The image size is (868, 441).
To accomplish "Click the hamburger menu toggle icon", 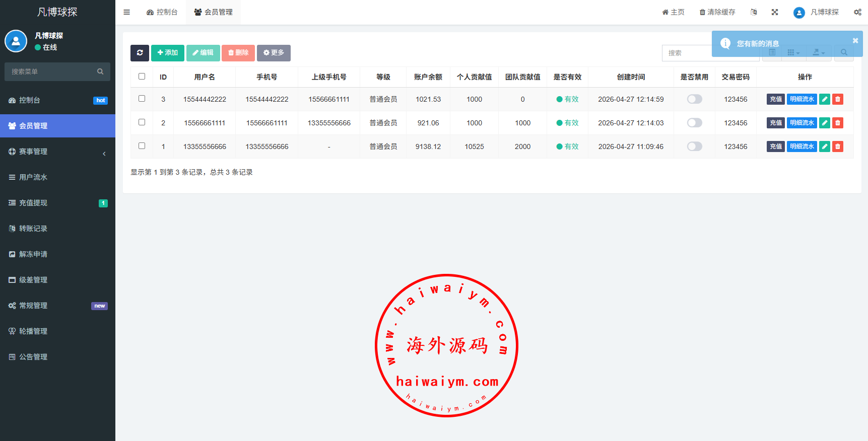I will coord(127,12).
